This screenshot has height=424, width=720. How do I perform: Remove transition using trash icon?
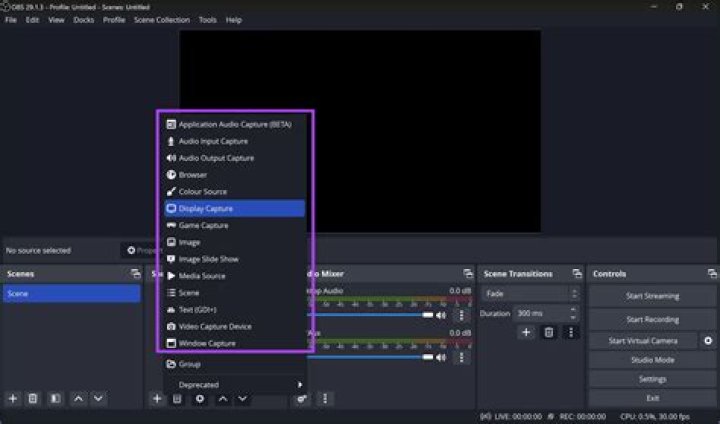(x=548, y=332)
